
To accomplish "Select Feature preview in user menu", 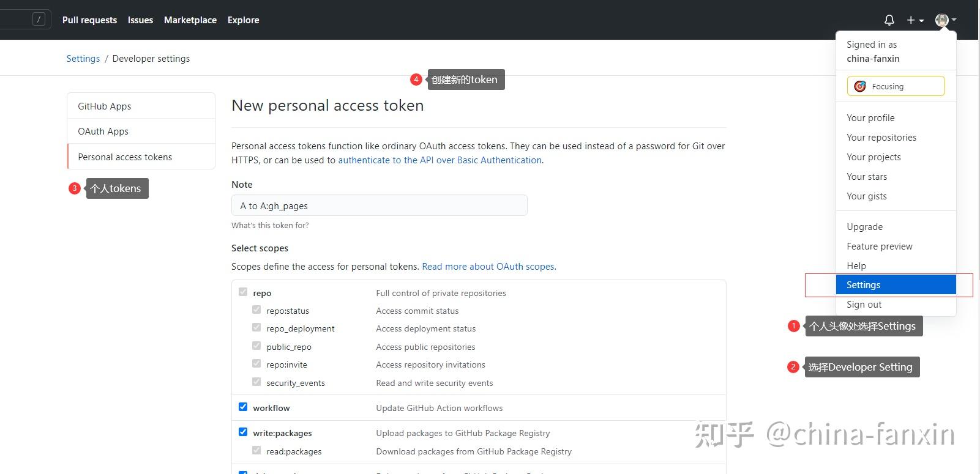I will (x=896, y=246).
